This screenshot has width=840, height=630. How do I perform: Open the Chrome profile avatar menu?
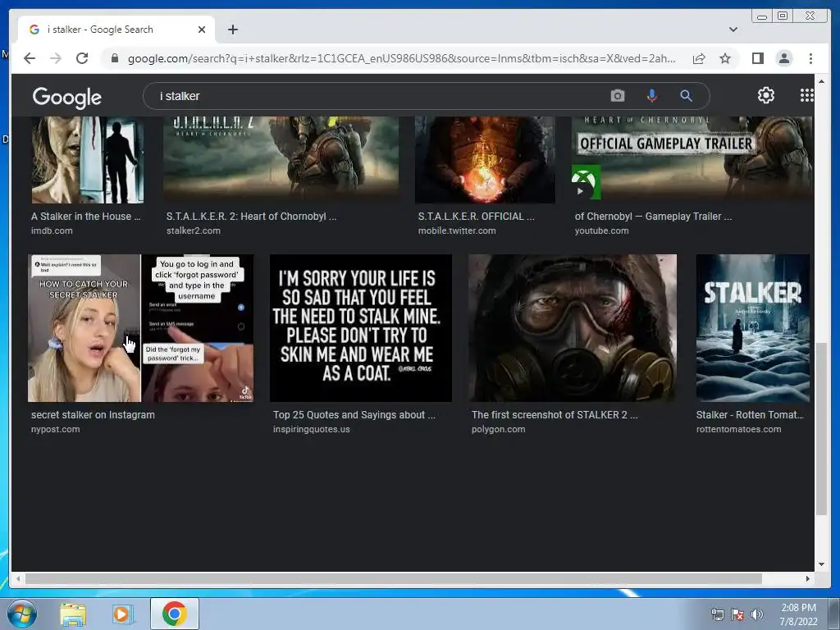pyautogui.click(x=783, y=58)
